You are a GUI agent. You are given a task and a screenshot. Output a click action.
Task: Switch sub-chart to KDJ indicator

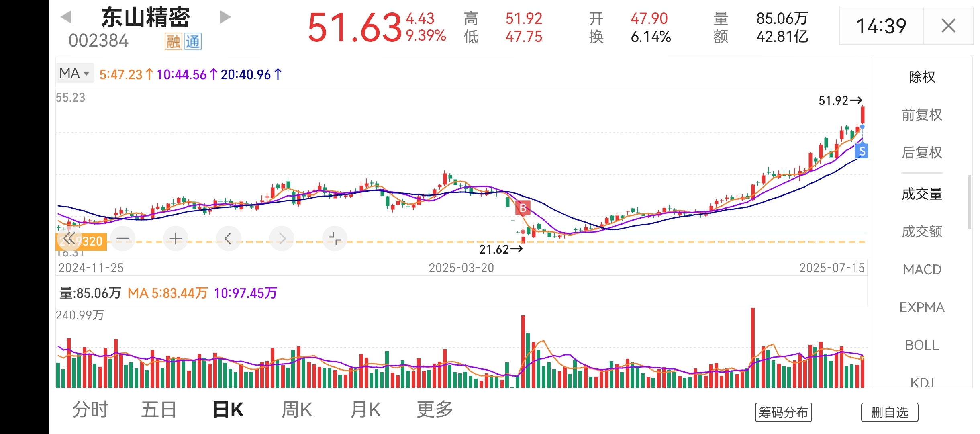922,382
